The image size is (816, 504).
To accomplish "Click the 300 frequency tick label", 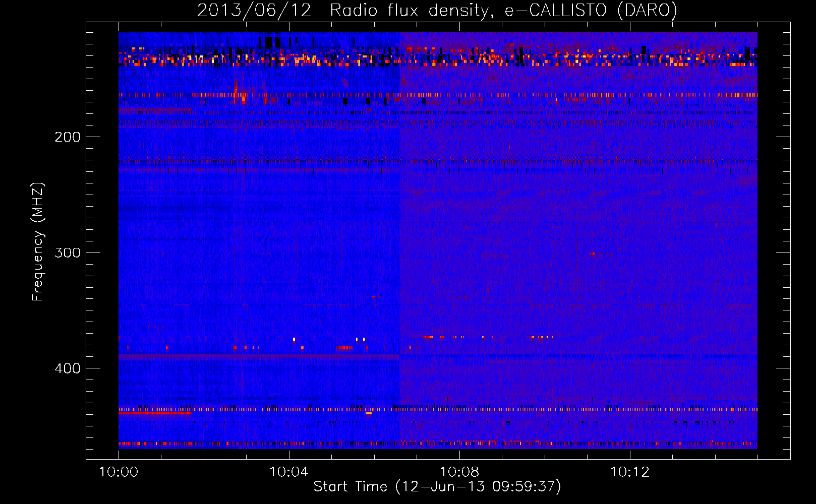I will click(68, 253).
